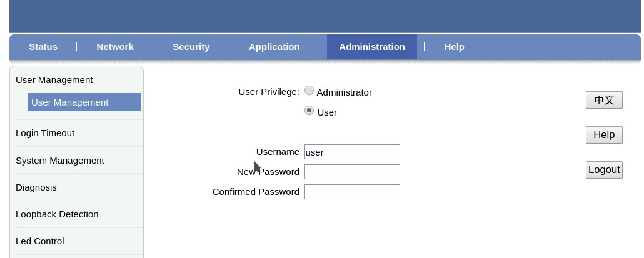Open the Application tab
Viewport: 644px width, 258px height.
coord(274,47)
